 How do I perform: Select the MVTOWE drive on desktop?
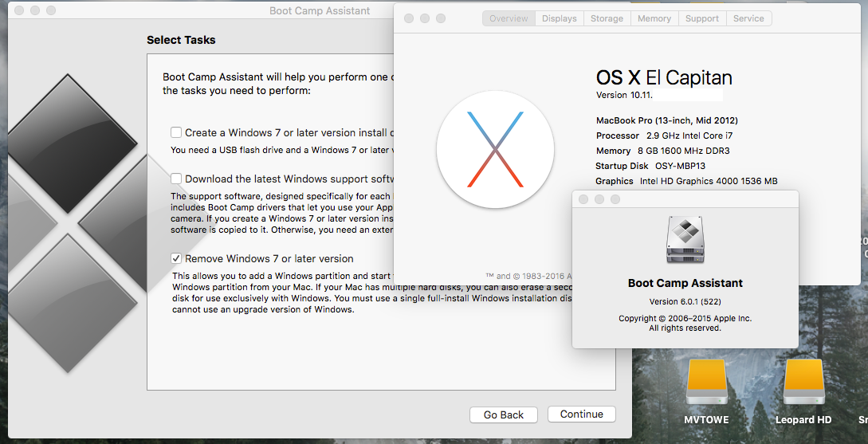706,391
